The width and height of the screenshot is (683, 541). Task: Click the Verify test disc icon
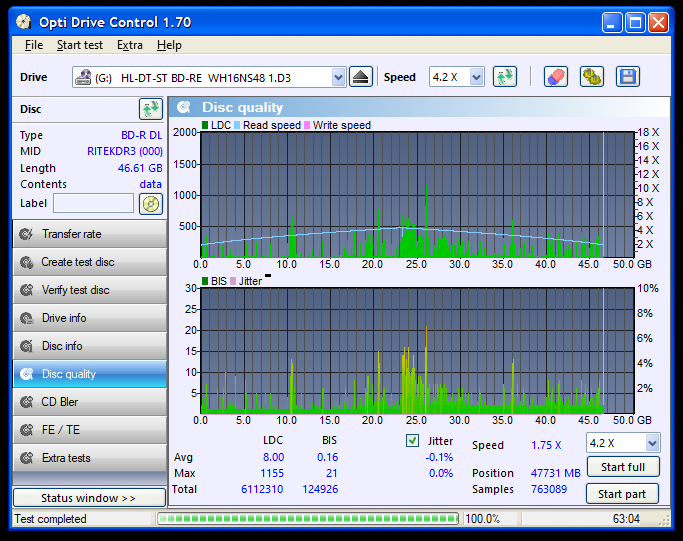(x=27, y=290)
